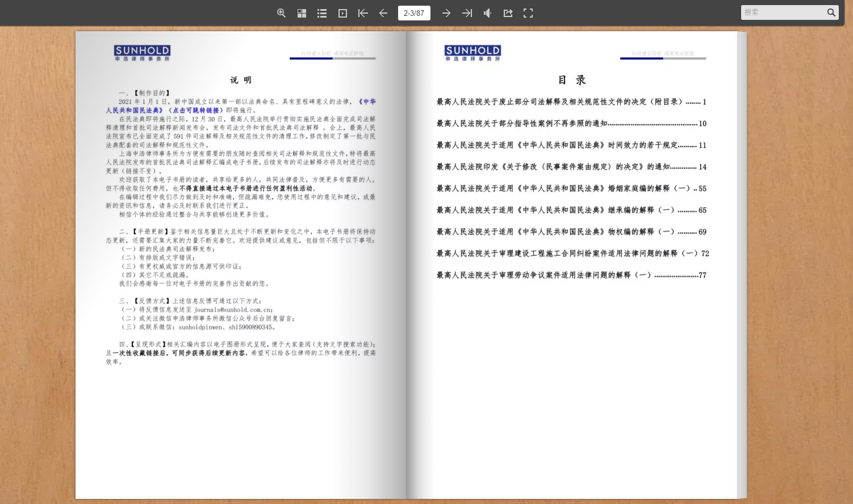
Task: Toggle fullscreen mode
Action: [x=528, y=13]
